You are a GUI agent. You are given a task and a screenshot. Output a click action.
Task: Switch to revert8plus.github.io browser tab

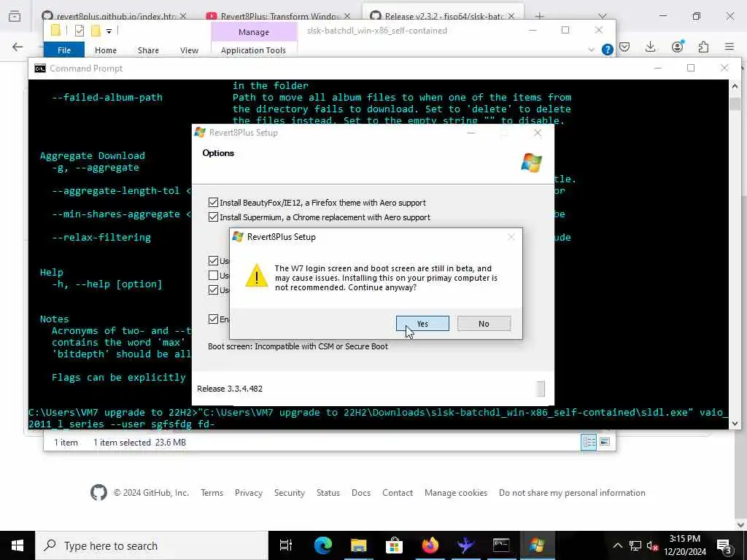(x=114, y=16)
